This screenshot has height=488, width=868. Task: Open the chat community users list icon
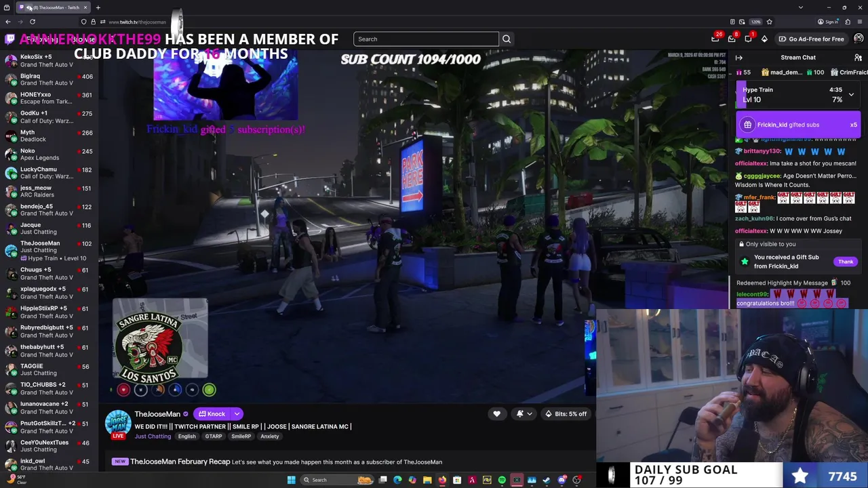tap(858, 58)
